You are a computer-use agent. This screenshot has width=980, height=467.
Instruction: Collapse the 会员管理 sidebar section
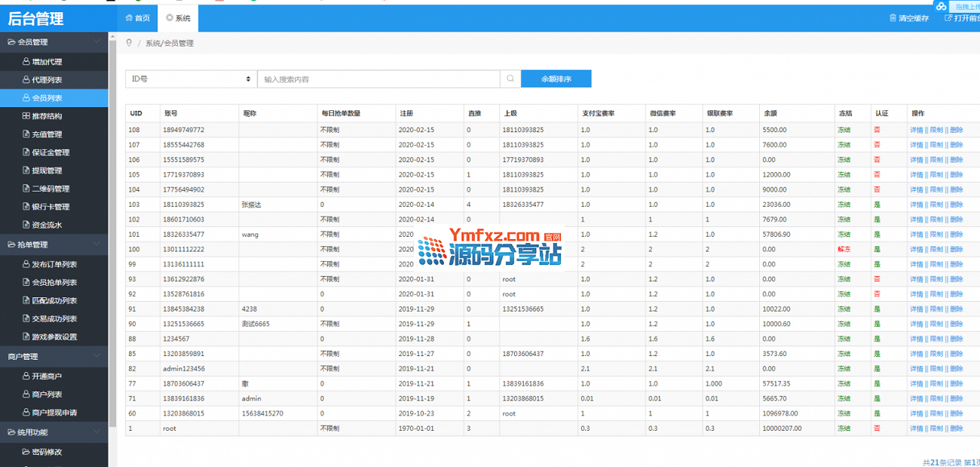tap(96, 42)
